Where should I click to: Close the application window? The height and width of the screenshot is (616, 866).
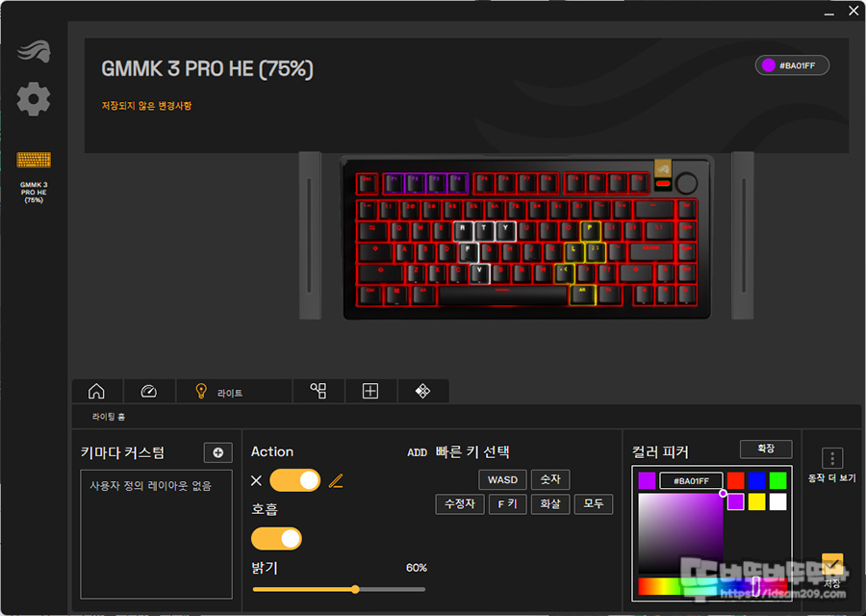pos(853,11)
